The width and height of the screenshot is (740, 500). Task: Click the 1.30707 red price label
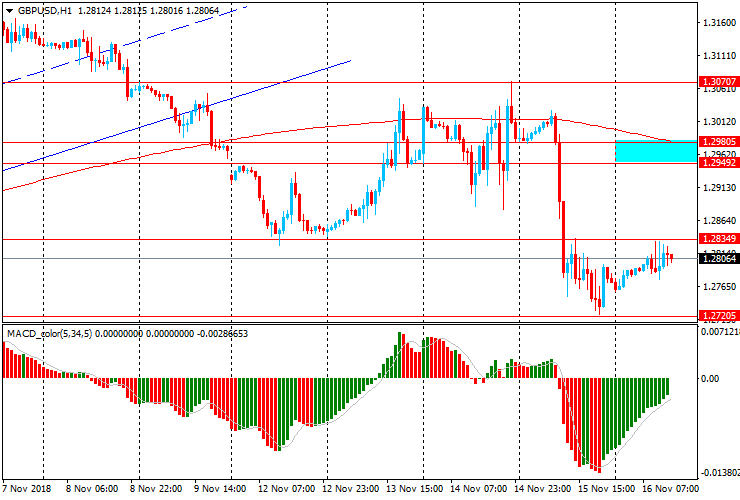719,81
